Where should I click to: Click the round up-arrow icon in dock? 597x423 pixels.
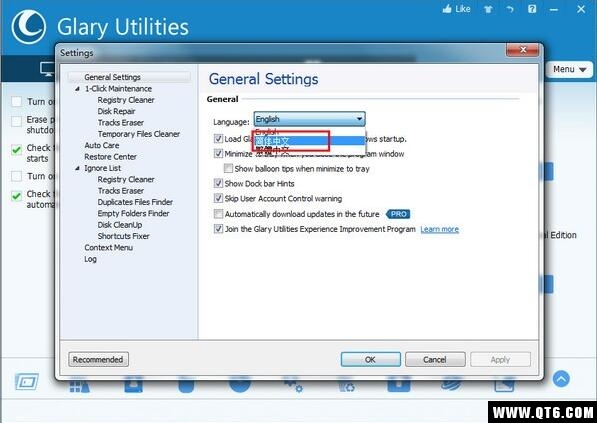click(561, 379)
